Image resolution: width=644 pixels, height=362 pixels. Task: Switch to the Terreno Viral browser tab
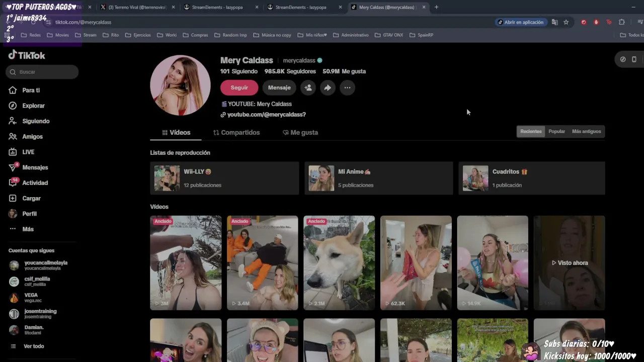[137, 7]
